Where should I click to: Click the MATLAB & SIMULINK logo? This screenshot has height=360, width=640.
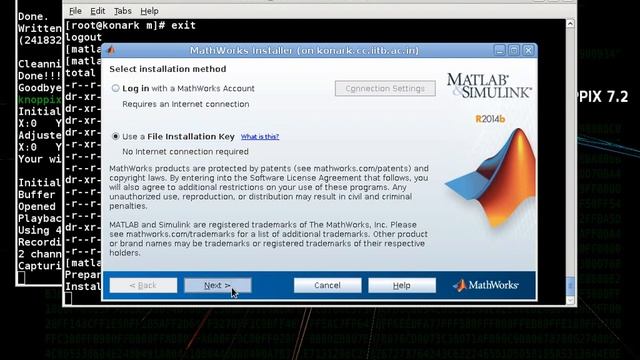click(x=489, y=86)
